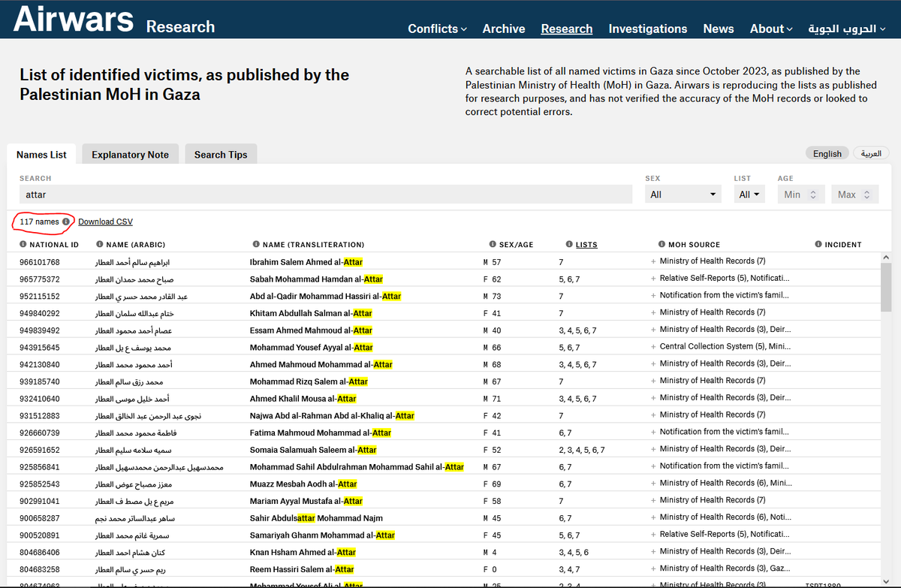Expand MoH source for Ibrahim Salem Ahmed al-Attar
Viewport: 901px width, 588px height.
coord(653,261)
